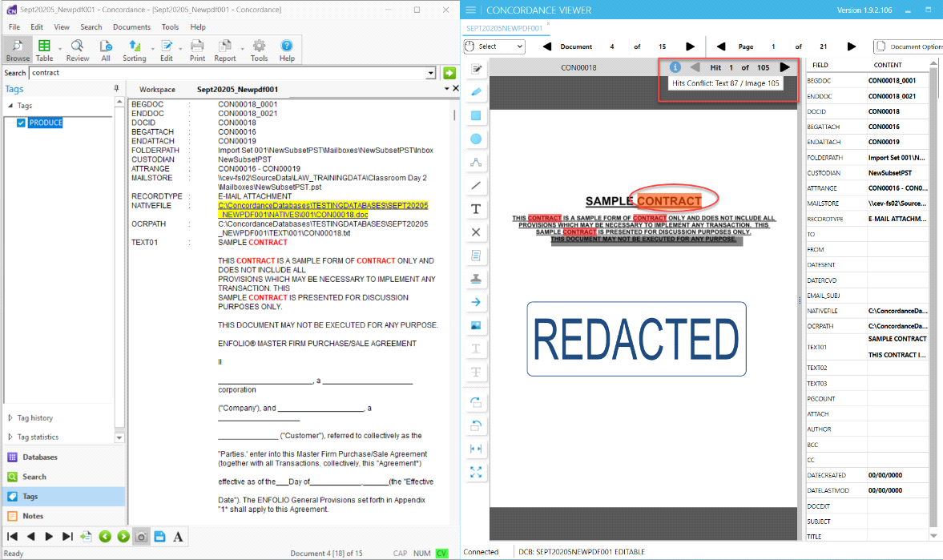
Task: Click the green circular forward arrow
Action: 123,537
